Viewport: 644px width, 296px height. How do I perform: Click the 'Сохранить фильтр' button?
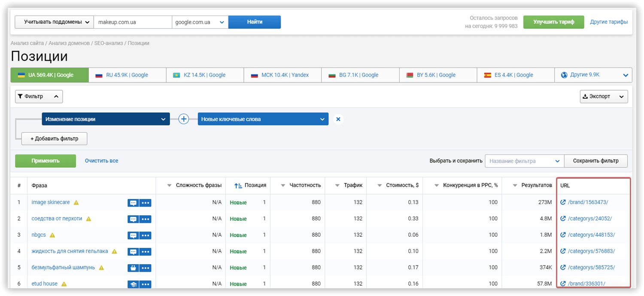tap(596, 161)
